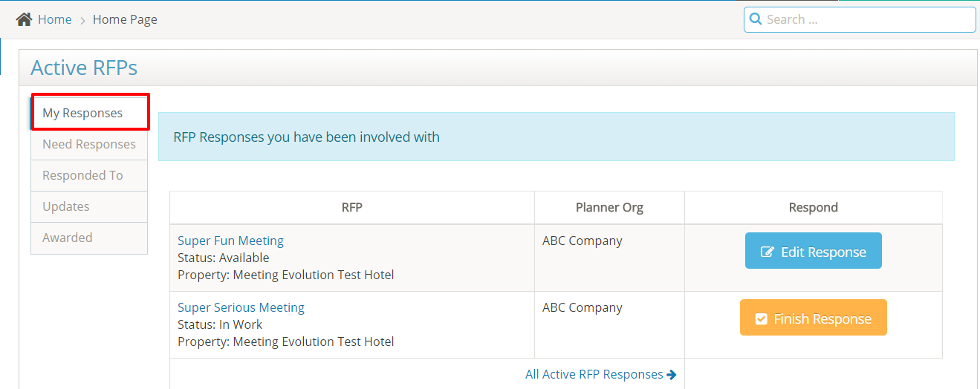Click the arrow icon after All Active RFP Responses
The height and width of the screenshot is (389, 980).
coord(672,375)
